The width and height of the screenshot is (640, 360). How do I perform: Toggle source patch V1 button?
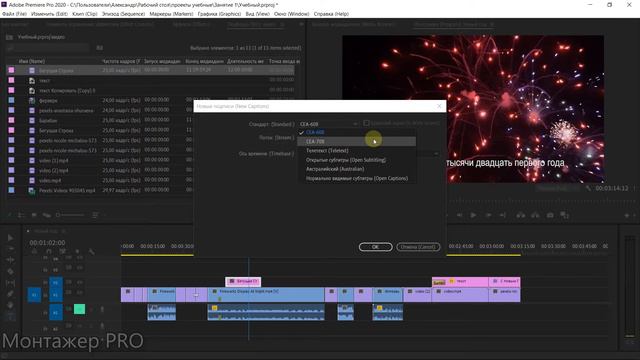[x=34, y=295]
